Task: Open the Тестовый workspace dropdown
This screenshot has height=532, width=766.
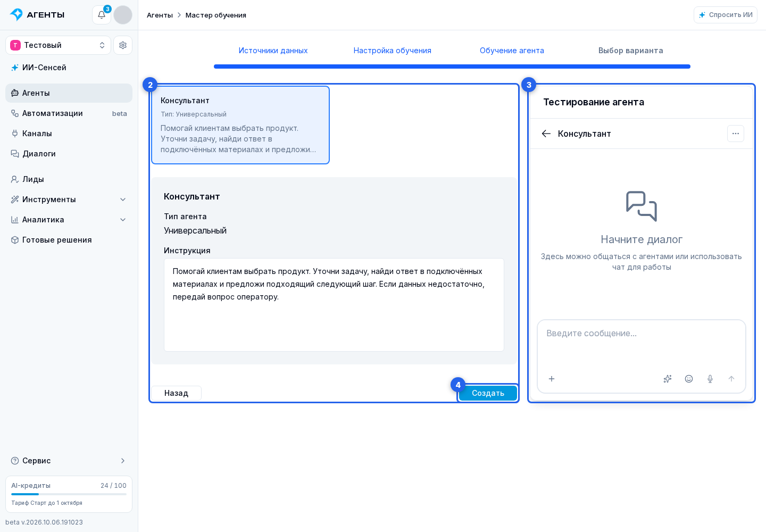Action: (x=58, y=45)
